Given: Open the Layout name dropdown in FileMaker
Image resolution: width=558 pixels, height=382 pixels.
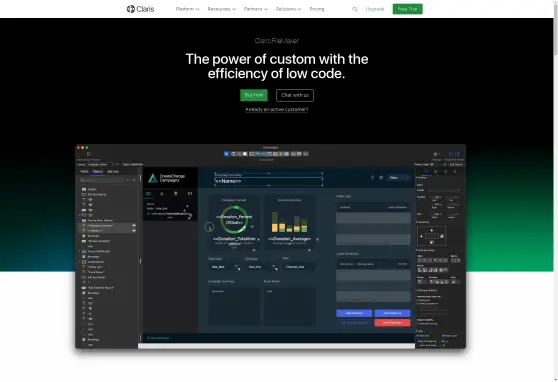Looking at the screenshot, I should (101, 164).
